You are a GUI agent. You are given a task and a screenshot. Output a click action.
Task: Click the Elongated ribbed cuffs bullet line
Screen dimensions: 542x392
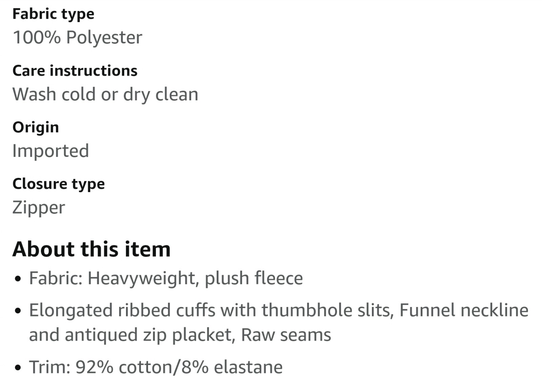pos(278,310)
